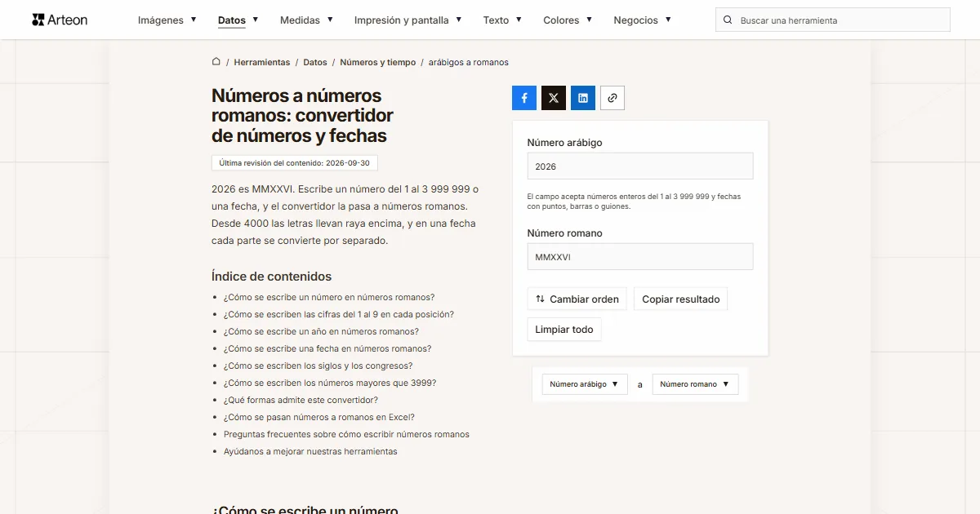Open the Números y tiempo breadcrumb link

[378, 62]
